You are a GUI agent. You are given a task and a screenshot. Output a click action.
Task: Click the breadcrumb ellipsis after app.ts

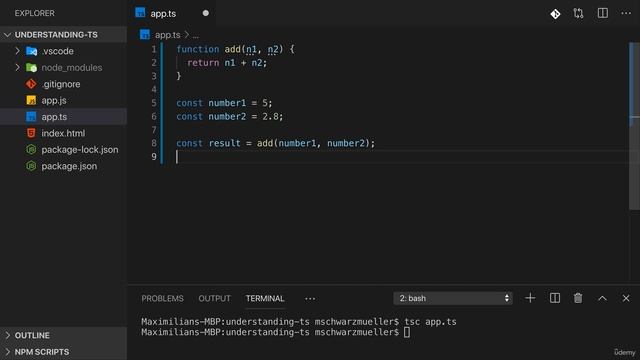tap(196, 36)
